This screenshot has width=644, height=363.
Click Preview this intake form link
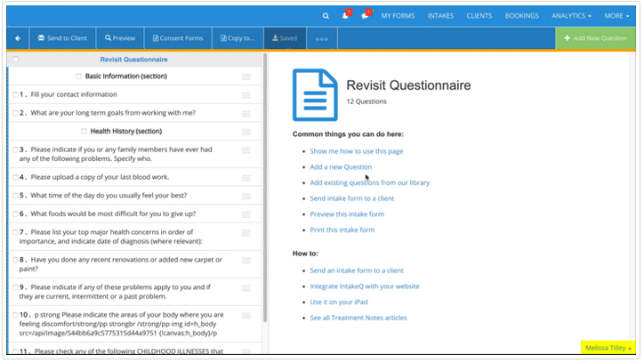pyautogui.click(x=347, y=214)
